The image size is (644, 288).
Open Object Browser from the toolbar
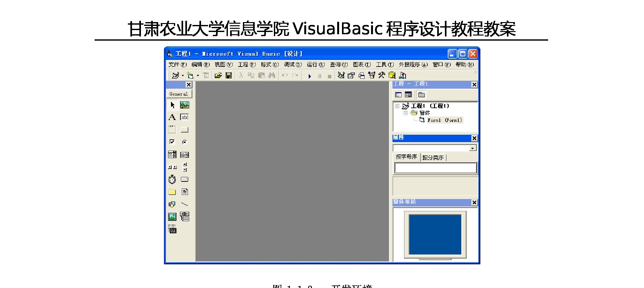pyautogui.click(x=372, y=75)
